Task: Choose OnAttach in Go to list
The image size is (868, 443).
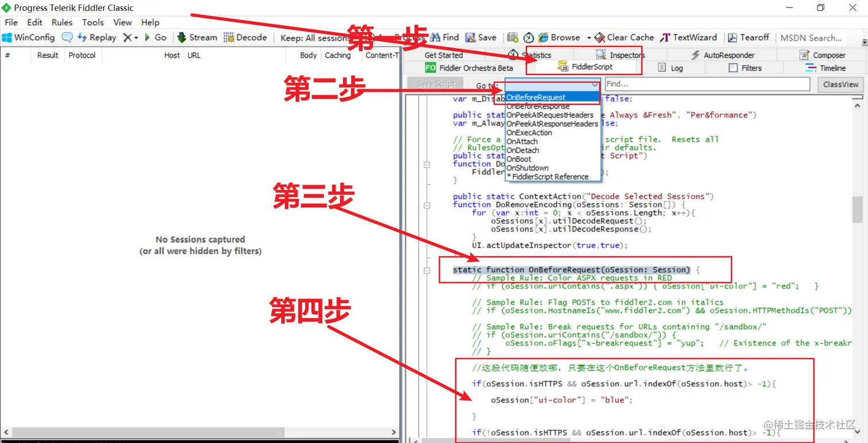Action: tap(552, 141)
